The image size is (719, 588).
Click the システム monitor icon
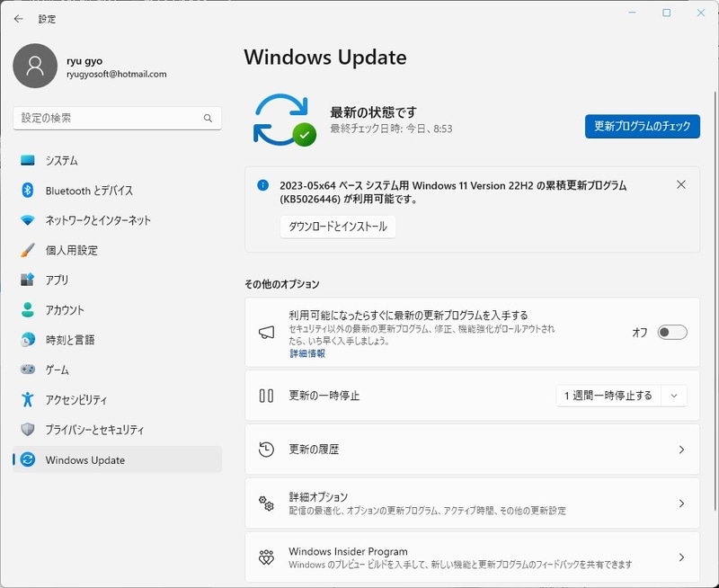[28, 161]
